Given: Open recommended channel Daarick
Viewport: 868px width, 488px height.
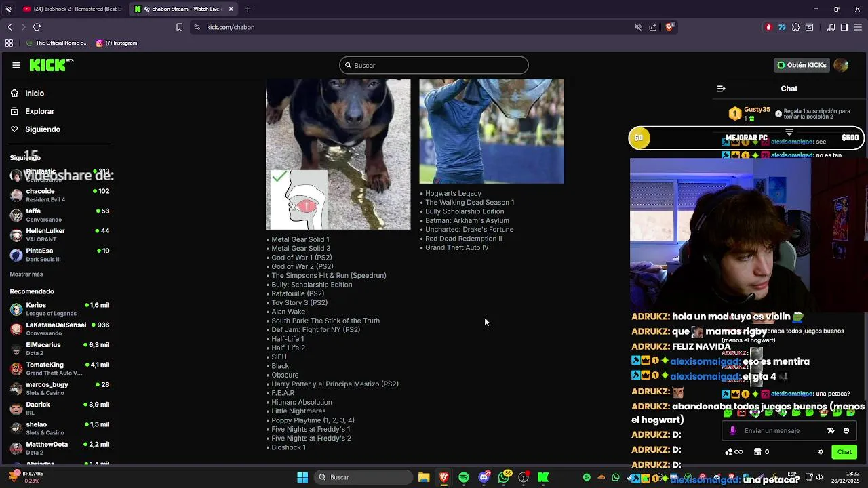Looking at the screenshot, I should tap(60, 409).
